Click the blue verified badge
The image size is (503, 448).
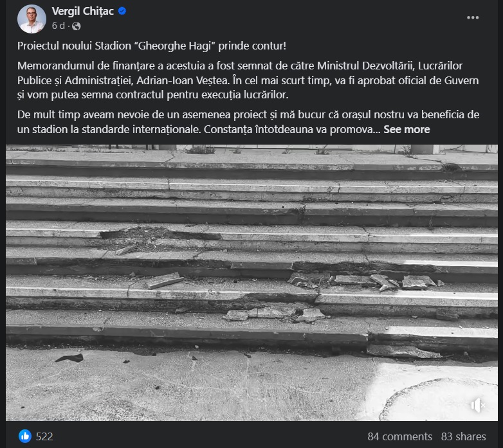tap(122, 12)
